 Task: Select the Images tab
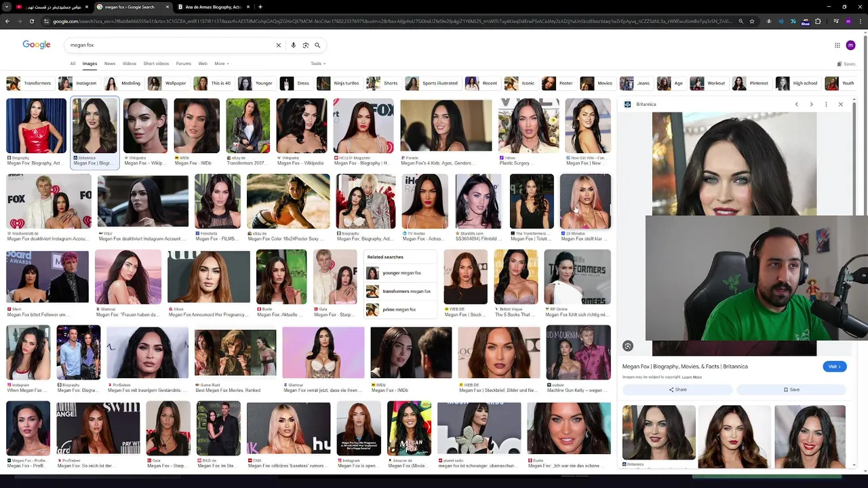pos(90,64)
